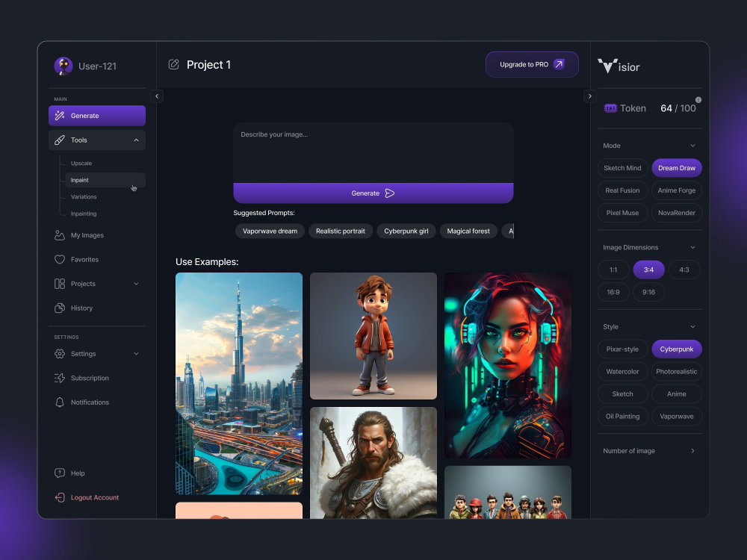Click the User-121 avatar icon
The height and width of the screenshot is (560, 747).
(63, 66)
